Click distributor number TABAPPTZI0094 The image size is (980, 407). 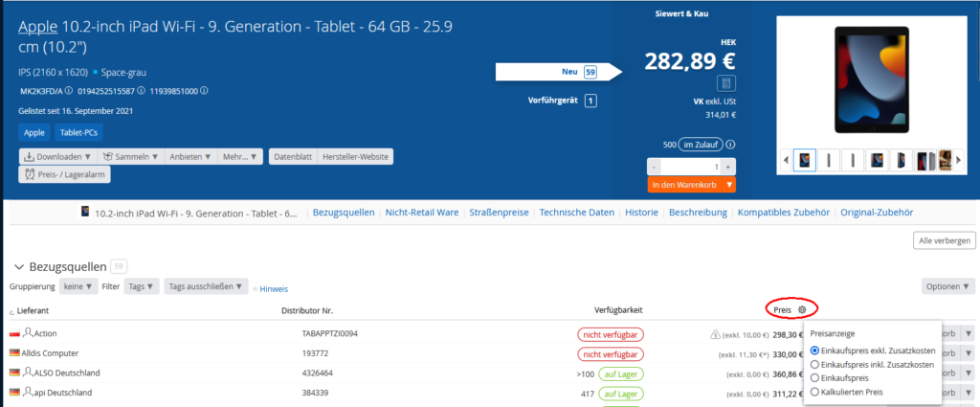[330, 334]
